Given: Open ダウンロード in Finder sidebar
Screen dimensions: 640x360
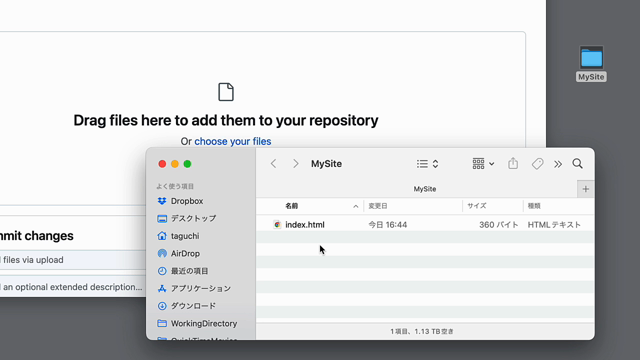Looking at the screenshot, I should pyautogui.click(x=187, y=306).
